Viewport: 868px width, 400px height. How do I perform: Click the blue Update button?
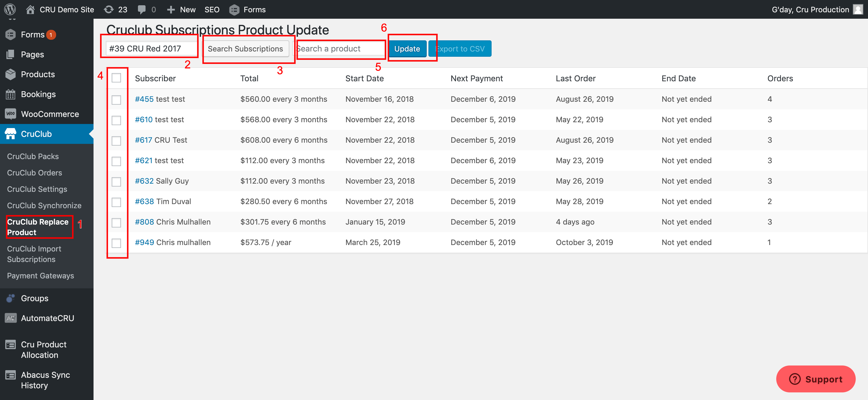(x=407, y=49)
